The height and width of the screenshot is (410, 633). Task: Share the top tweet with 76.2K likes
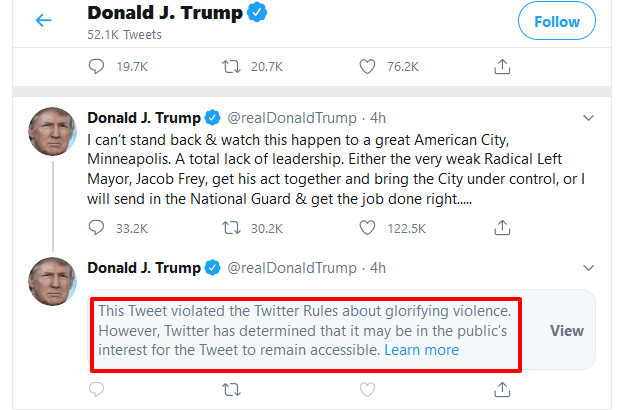[502, 66]
